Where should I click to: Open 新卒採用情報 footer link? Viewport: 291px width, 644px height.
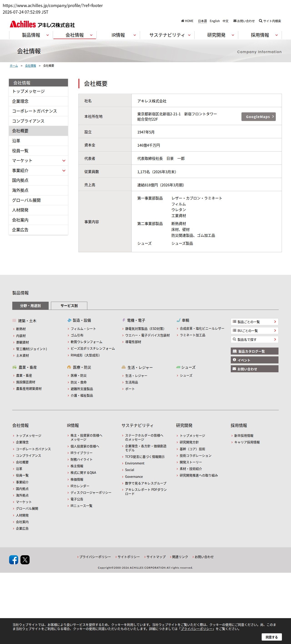[244, 435]
